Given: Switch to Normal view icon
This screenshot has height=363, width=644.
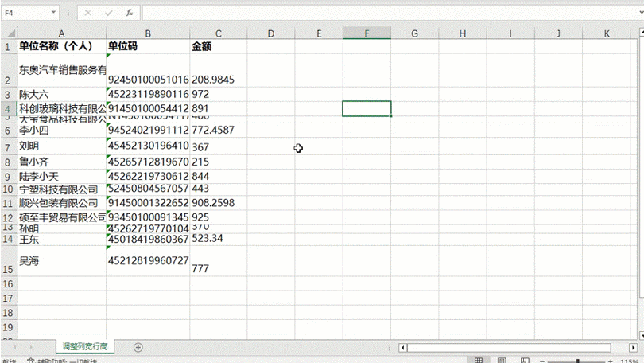Looking at the screenshot, I should coord(479,360).
